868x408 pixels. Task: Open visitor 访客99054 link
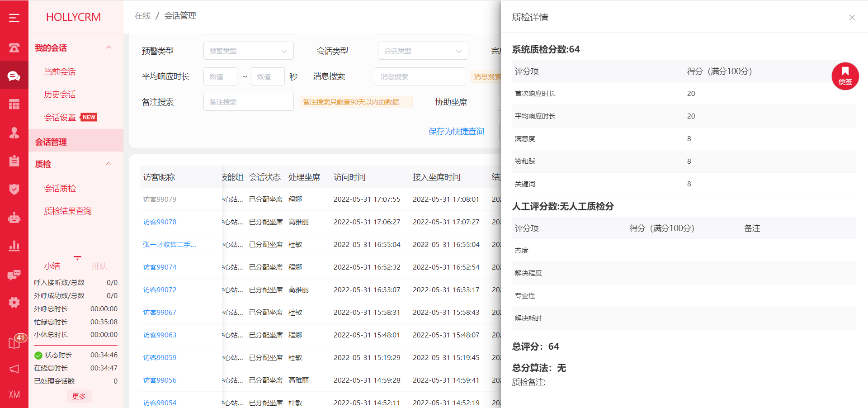[x=160, y=403]
